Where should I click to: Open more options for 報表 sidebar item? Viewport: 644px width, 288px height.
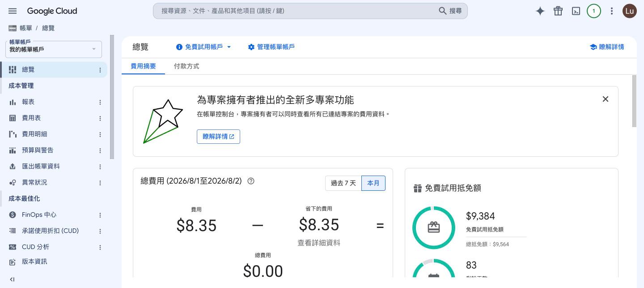point(100,102)
